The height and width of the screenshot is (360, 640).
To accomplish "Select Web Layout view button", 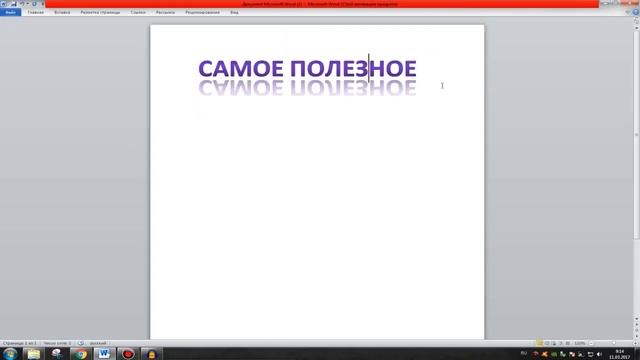I will (x=554, y=343).
